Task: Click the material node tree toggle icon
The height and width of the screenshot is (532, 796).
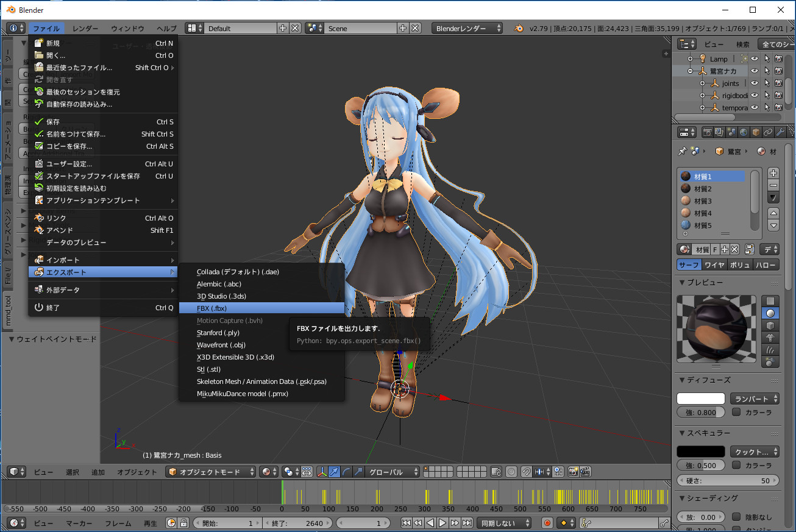Action: [750, 249]
